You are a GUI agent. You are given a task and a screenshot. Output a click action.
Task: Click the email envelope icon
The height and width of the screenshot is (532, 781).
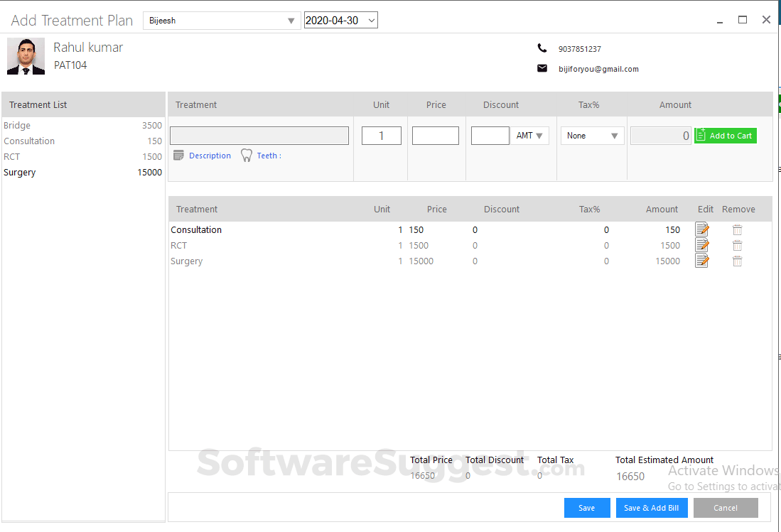542,68
